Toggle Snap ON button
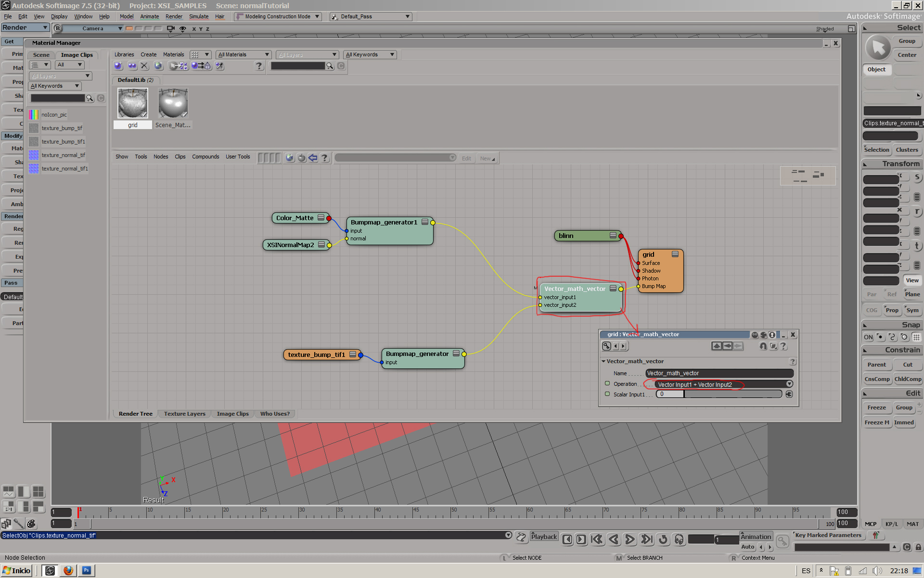The image size is (924, 578). pos(868,337)
